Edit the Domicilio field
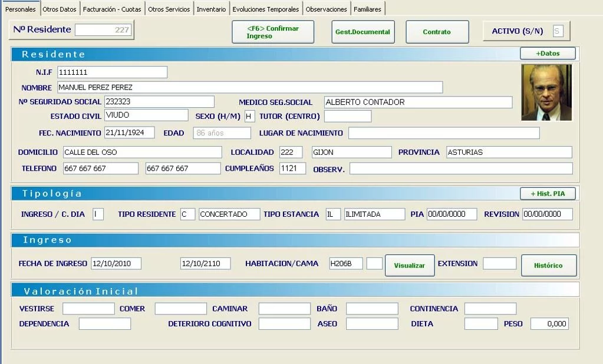 pos(142,152)
